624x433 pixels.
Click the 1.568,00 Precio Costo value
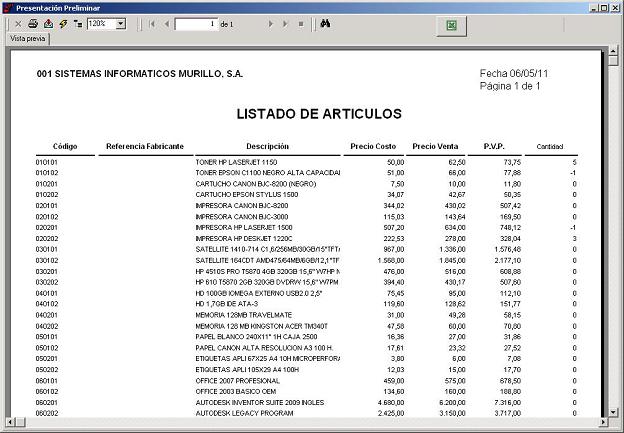click(x=391, y=261)
